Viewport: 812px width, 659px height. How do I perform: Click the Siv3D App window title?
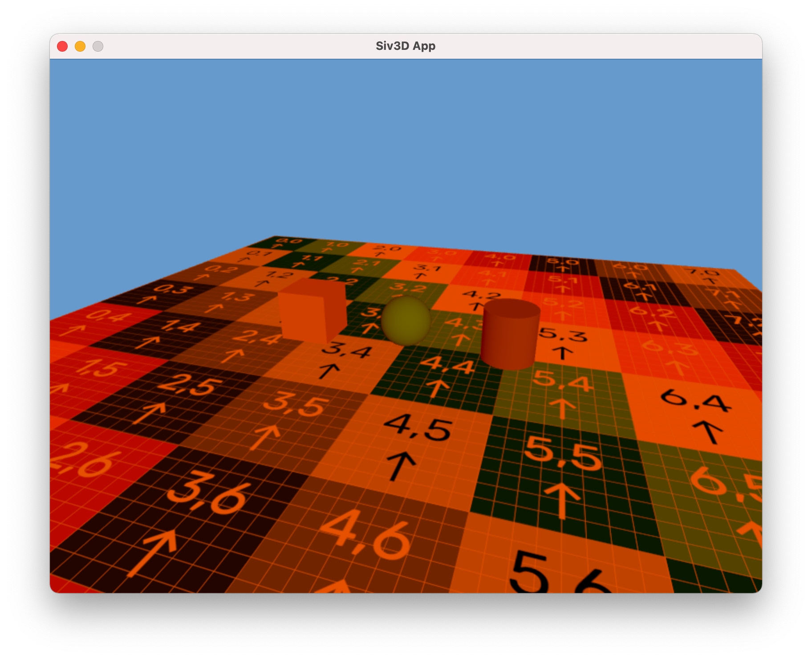click(406, 46)
